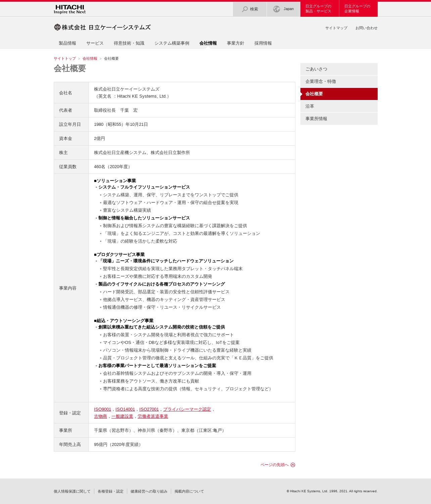This screenshot has width=431, height=504.
Task: Open the 製品情報 menu
Action: 67,43
